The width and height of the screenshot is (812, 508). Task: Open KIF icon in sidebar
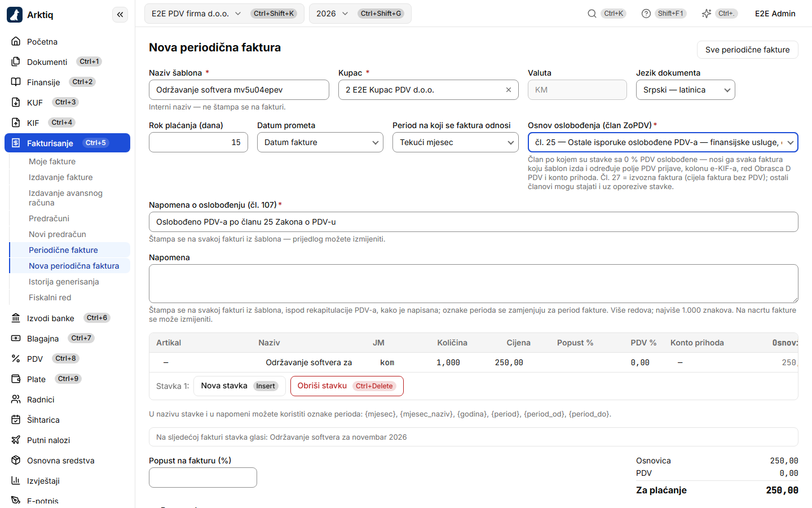[16, 123]
